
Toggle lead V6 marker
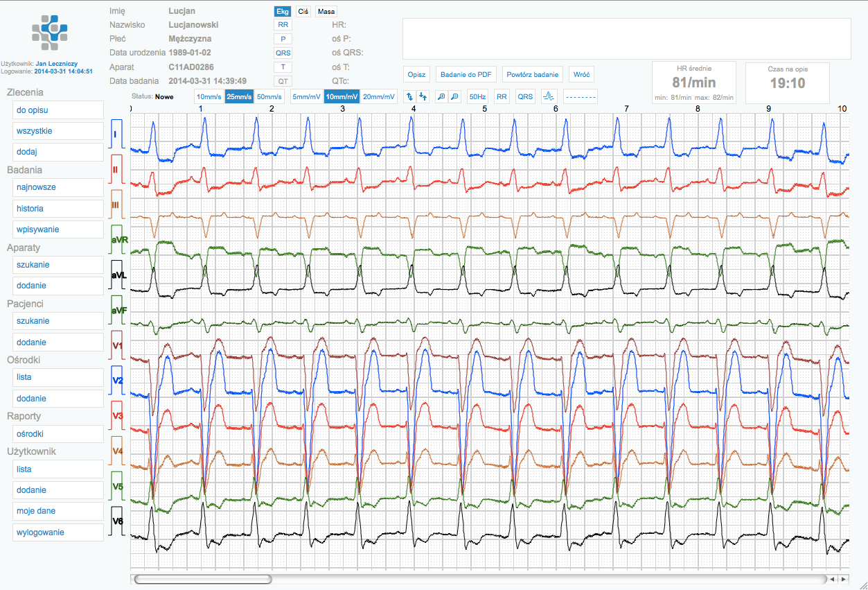tap(116, 521)
